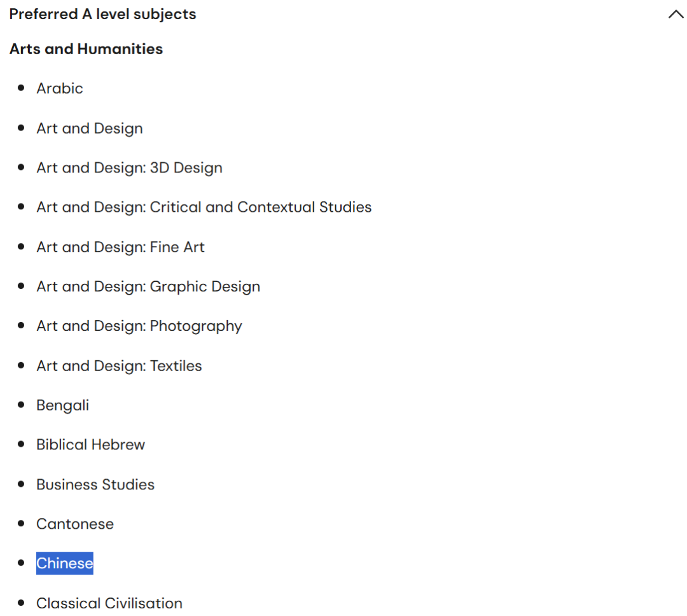Click the bullet beside Bengali

(x=20, y=405)
